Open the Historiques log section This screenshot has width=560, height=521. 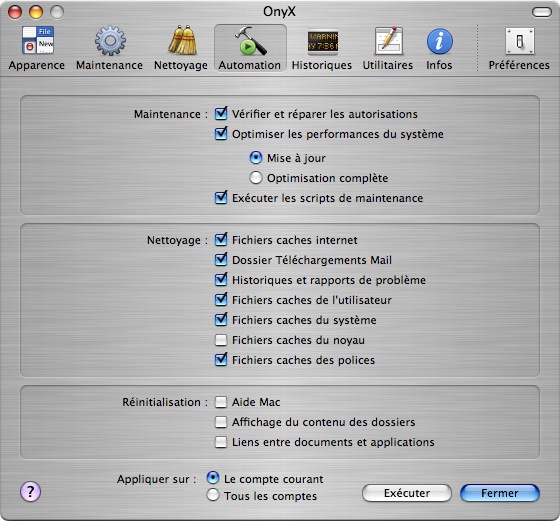(322, 48)
